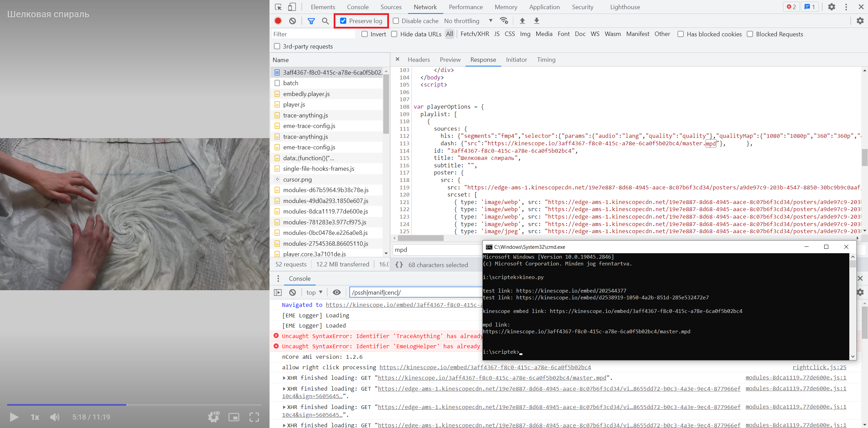Toggle the network filter funnel icon

point(311,21)
